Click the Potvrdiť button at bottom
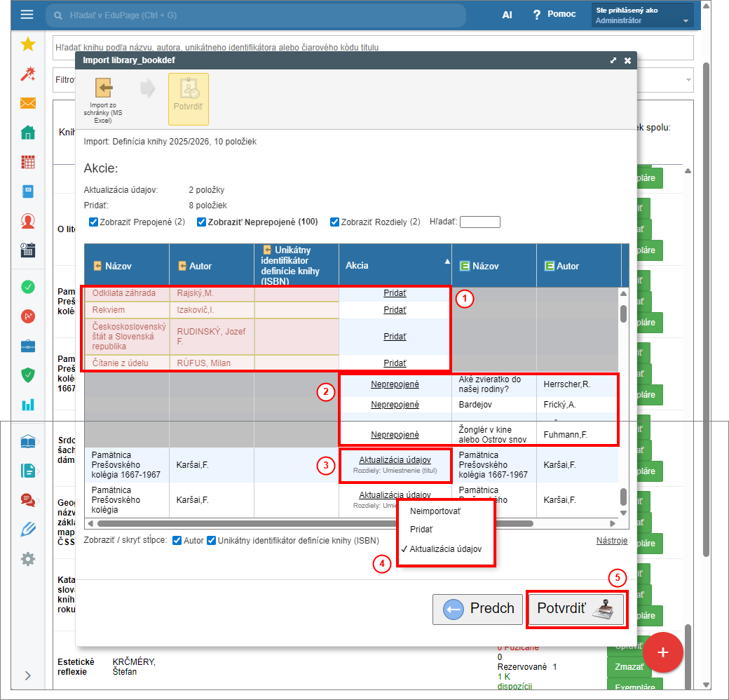The image size is (729, 700). 576,609
